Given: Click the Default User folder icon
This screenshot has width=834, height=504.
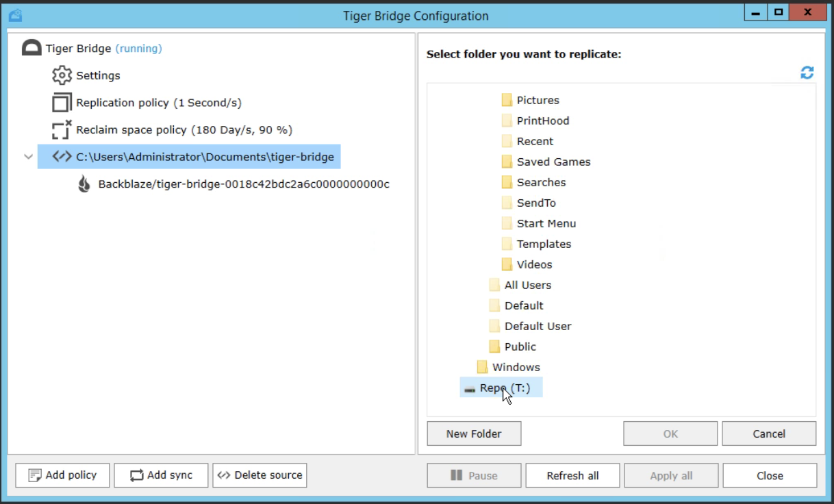Looking at the screenshot, I should click(494, 326).
